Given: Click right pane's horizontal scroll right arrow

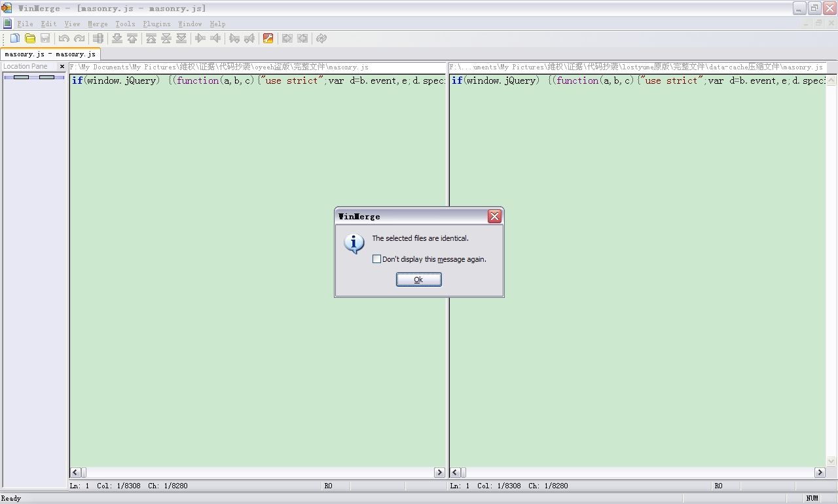Looking at the screenshot, I should coord(820,473).
